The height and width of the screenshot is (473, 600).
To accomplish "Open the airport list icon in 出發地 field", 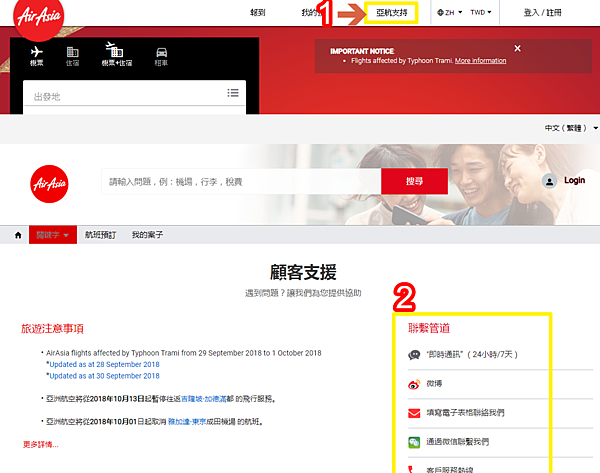I will [x=233, y=93].
